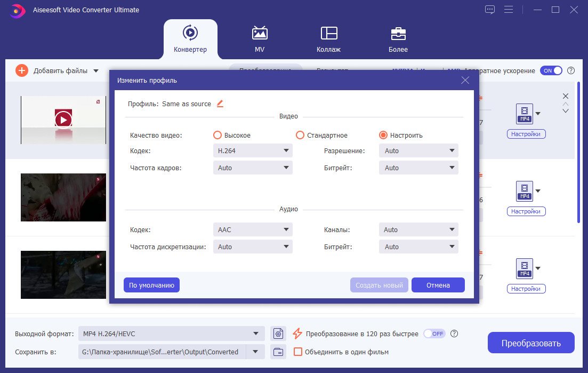Open the AAC audio codec dropdown
This screenshot has height=373, width=588.
pyautogui.click(x=253, y=229)
